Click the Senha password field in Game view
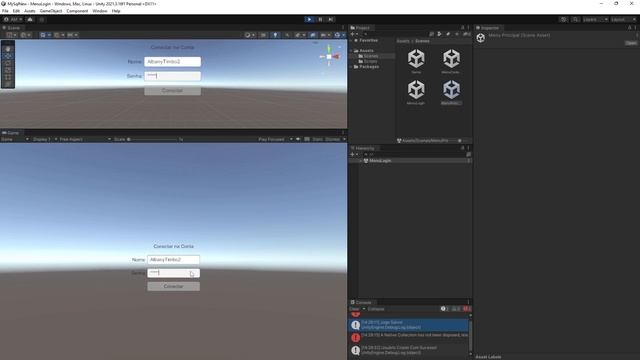 [x=173, y=273]
